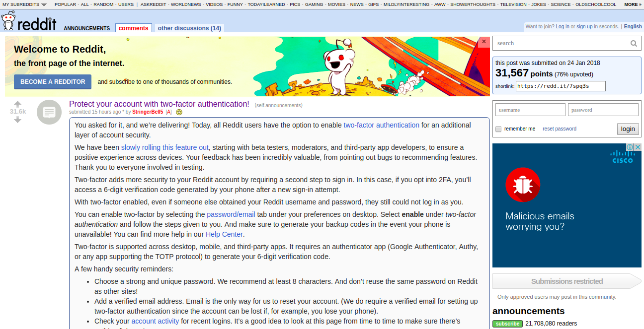Click the login button

click(x=628, y=129)
